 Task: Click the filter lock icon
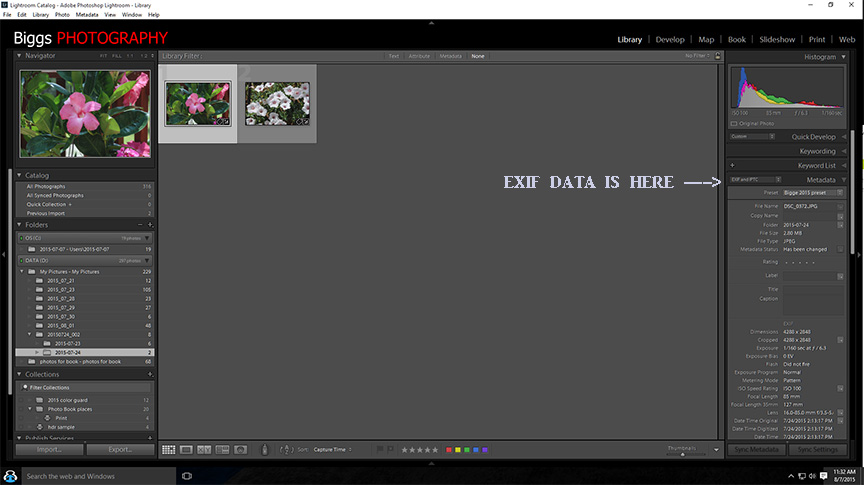717,56
